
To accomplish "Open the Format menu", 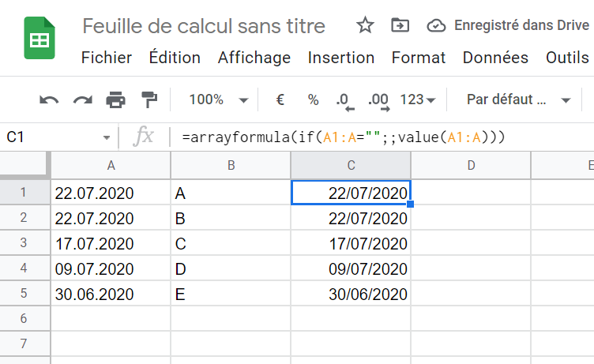I will coord(418,58).
